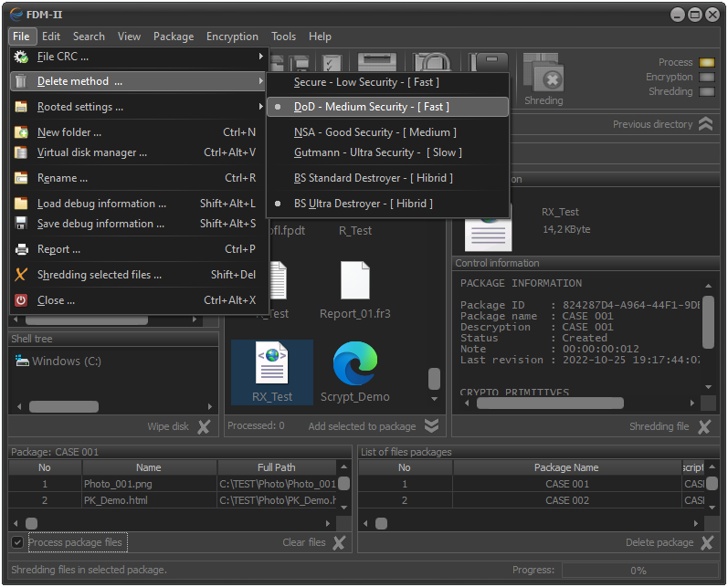Click the Full Path column header
The width and height of the screenshot is (728, 587).
pyautogui.click(x=277, y=467)
